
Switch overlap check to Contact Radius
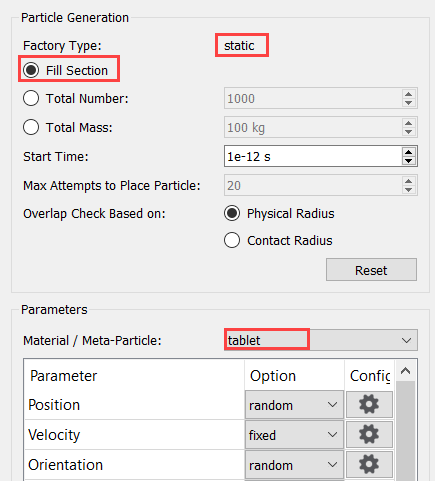[x=232, y=240]
